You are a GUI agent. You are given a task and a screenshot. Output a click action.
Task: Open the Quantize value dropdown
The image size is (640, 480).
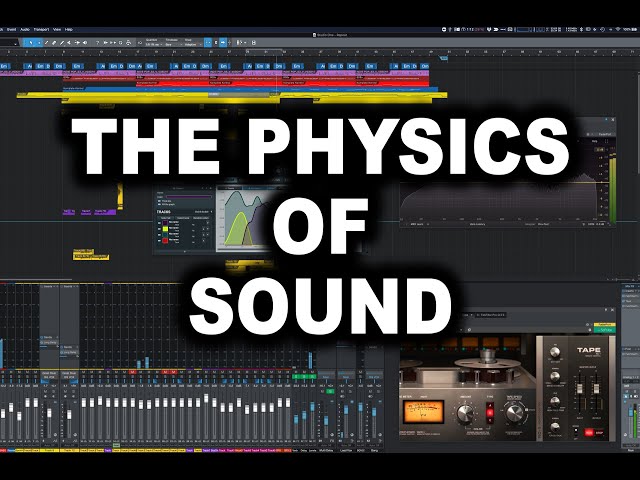point(153,44)
